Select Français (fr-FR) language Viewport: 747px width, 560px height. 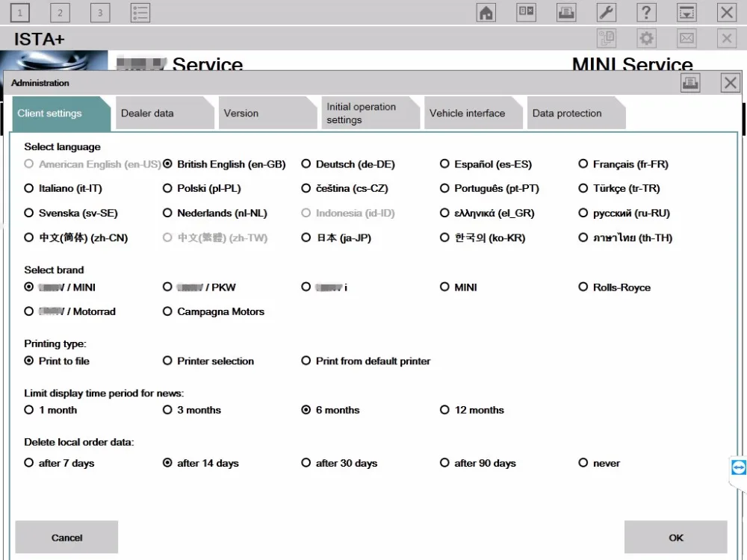[624, 164]
